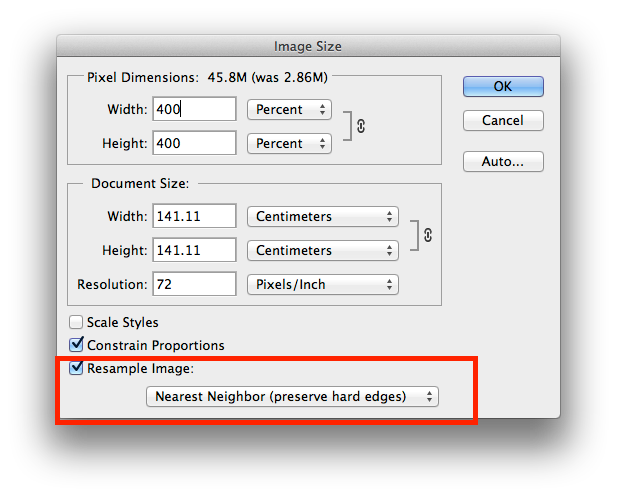The width and height of the screenshot is (617, 497).
Task: Click the Image Size dialog title bar
Action: point(308,46)
